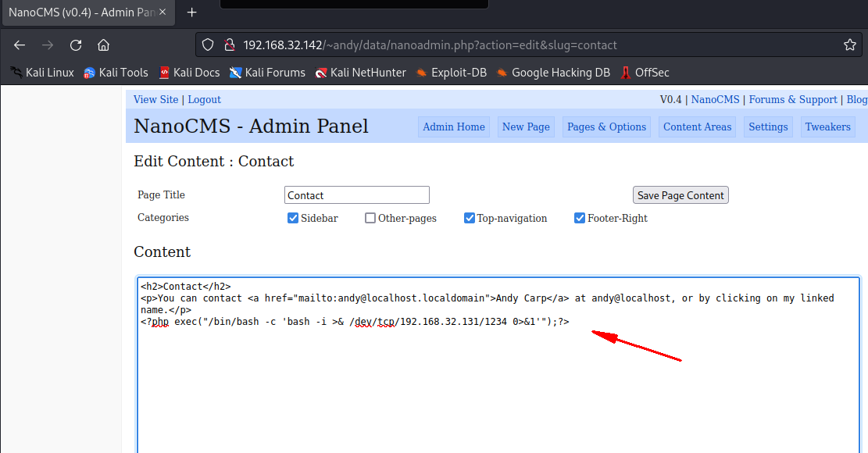The height and width of the screenshot is (453, 868).
Task: Click the Logout link
Action: (204, 99)
